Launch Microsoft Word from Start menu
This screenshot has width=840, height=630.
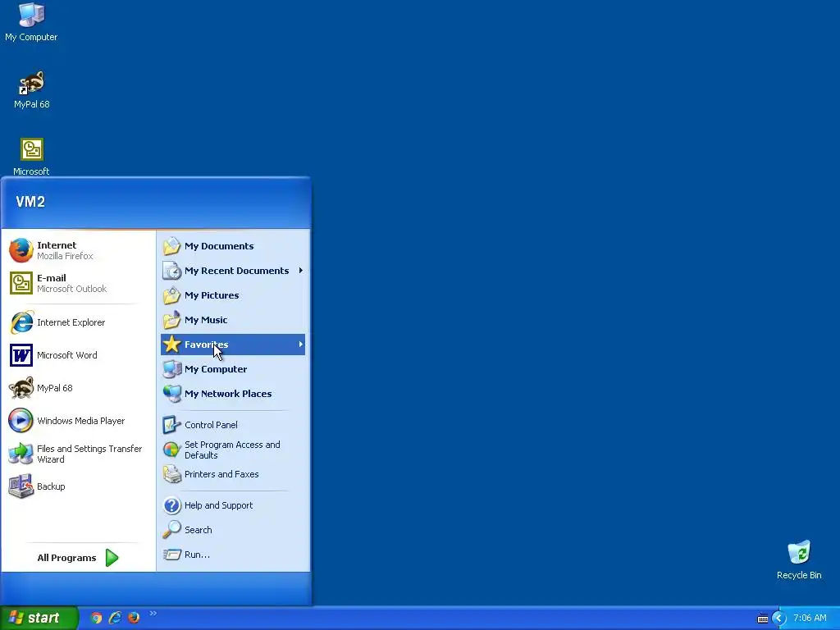coord(78,355)
